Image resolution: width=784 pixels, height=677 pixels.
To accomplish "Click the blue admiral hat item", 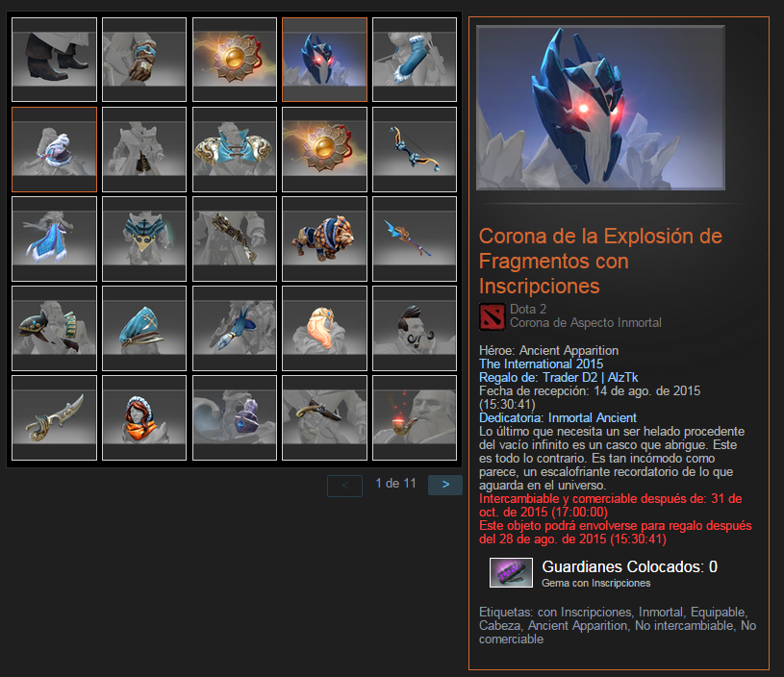I will [144, 328].
